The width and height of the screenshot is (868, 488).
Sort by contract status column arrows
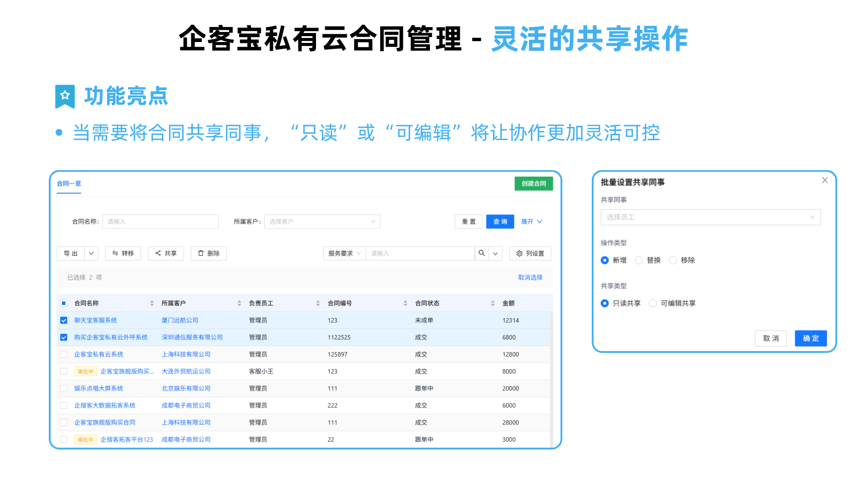(492, 303)
